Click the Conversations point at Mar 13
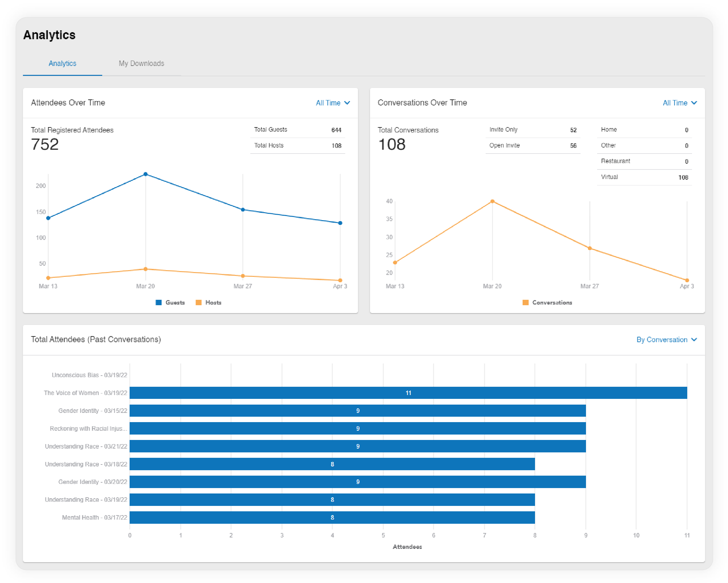Image resolution: width=728 pixels, height=583 pixels. point(395,263)
